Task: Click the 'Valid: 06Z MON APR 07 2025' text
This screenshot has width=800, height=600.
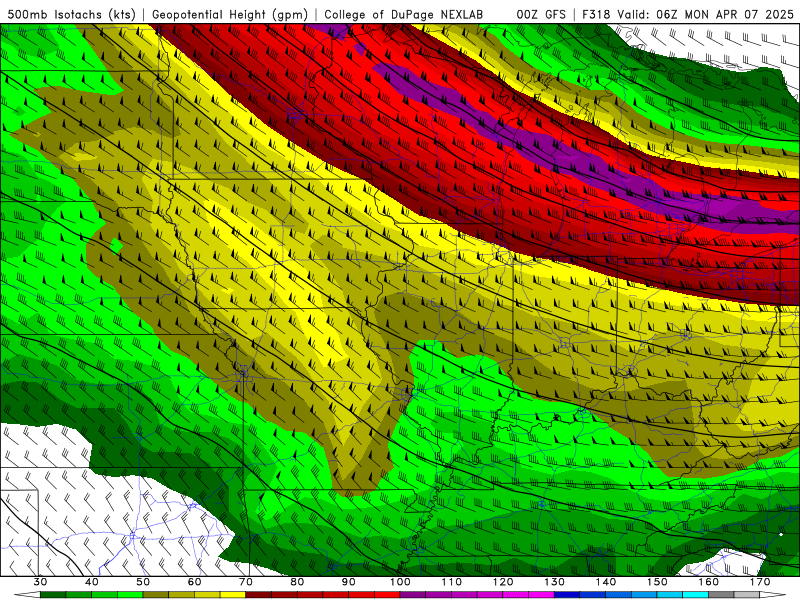Action: (x=707, y=14)
